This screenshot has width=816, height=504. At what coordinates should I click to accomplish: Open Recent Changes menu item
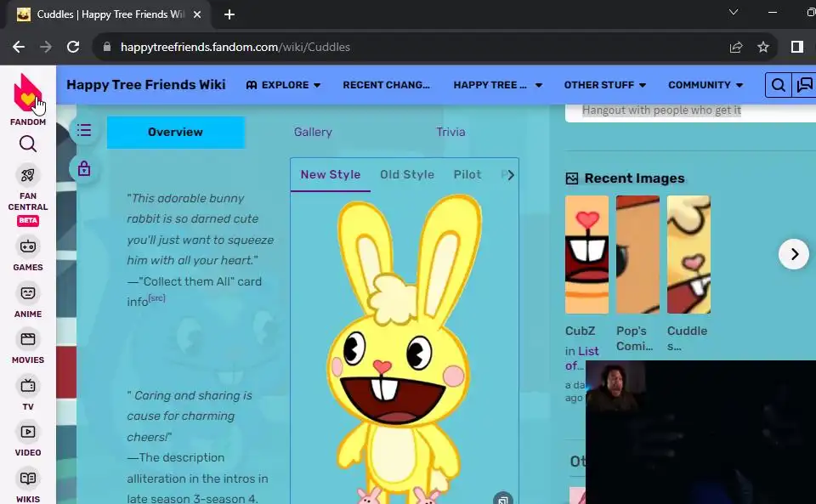(386, 85)
